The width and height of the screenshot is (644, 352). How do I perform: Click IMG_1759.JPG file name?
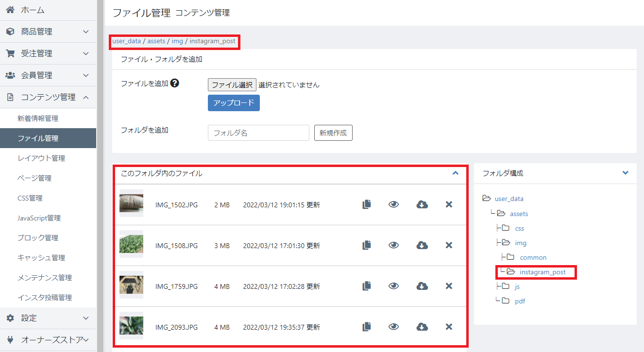[176, 286]
